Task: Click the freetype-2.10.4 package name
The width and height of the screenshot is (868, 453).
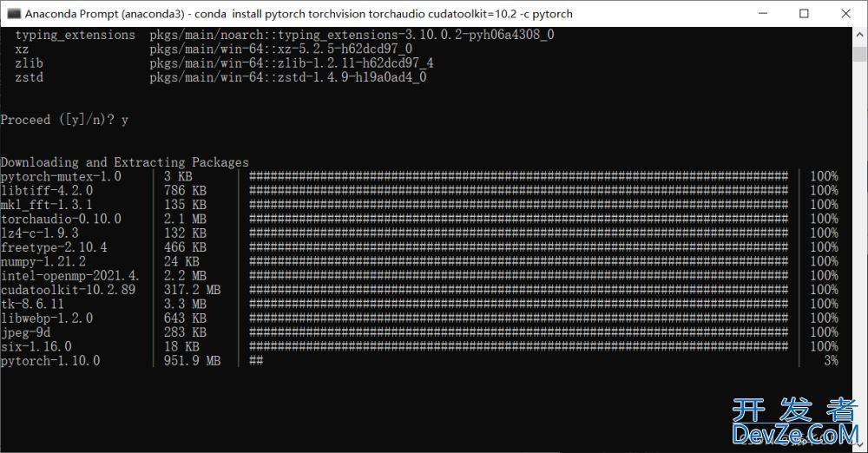Action: (54, 247)
